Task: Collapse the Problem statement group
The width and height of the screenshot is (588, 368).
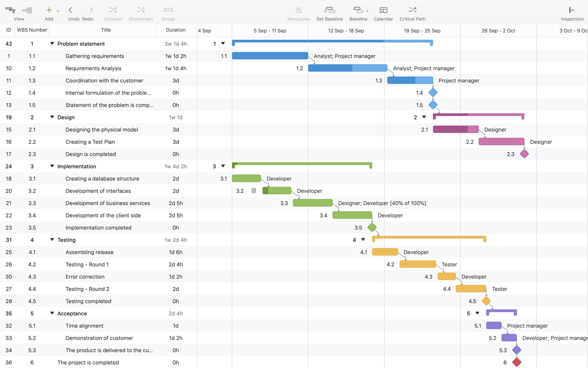Action: click(x=52, y=44)
